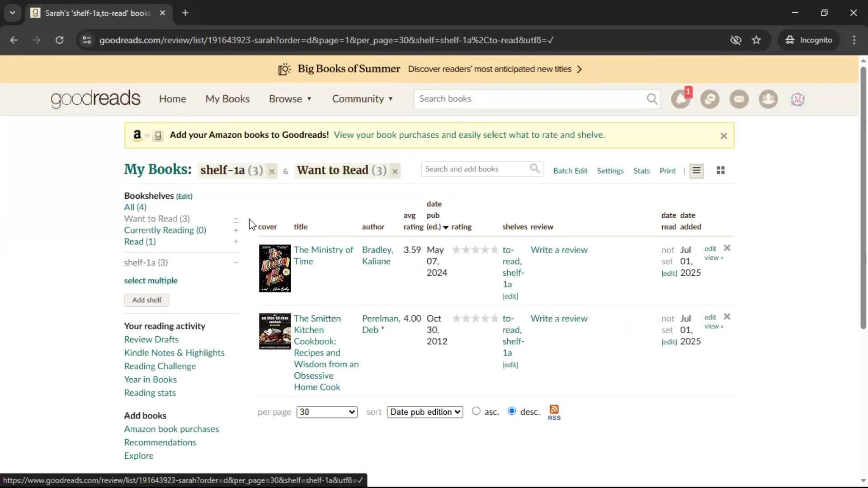Open the friends icon in header
868x488 pixels.
pyautogui.click(x=768, y=99)
